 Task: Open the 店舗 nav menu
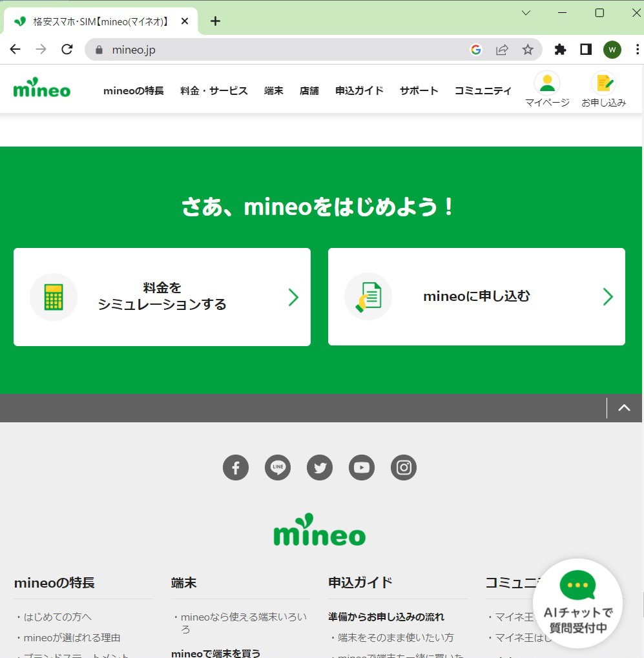click(309, 90)
